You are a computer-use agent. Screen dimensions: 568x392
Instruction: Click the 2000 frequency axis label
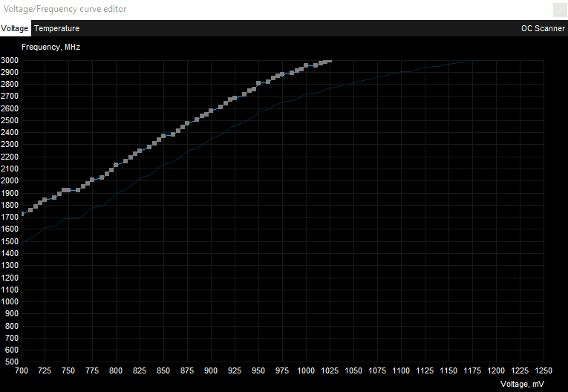pyautogui.click(x=10, y=181)
